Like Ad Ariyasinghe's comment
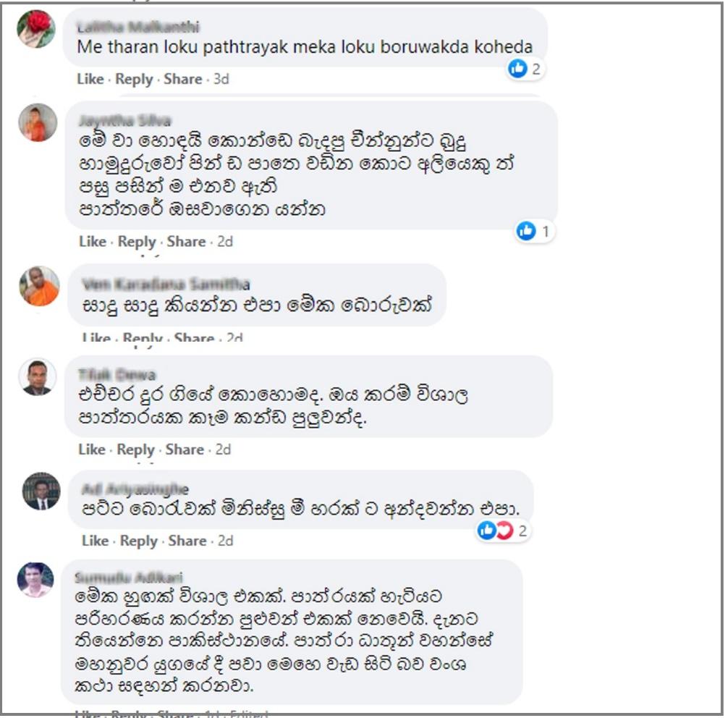The width and height of the screenshot is (728, 718). [96, 541]
